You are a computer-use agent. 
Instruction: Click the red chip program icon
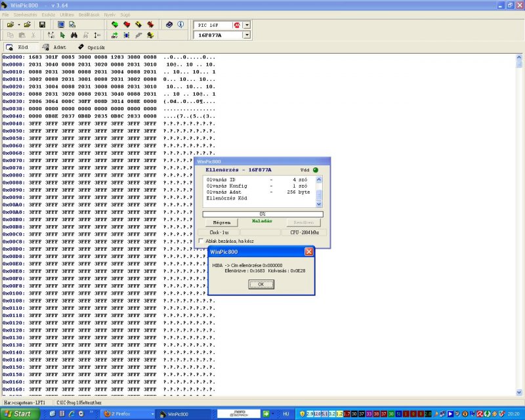click(x=127, y=24)
